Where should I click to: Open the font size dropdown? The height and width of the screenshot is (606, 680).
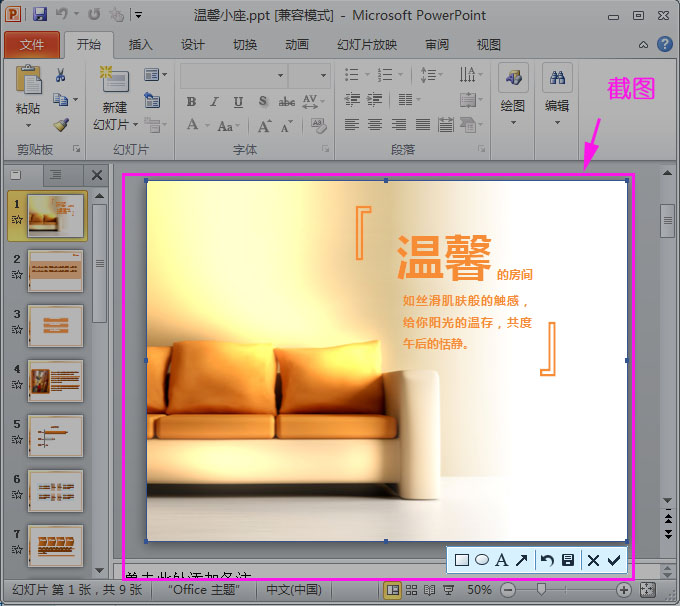pyautogui.click(x=324, y=75)
